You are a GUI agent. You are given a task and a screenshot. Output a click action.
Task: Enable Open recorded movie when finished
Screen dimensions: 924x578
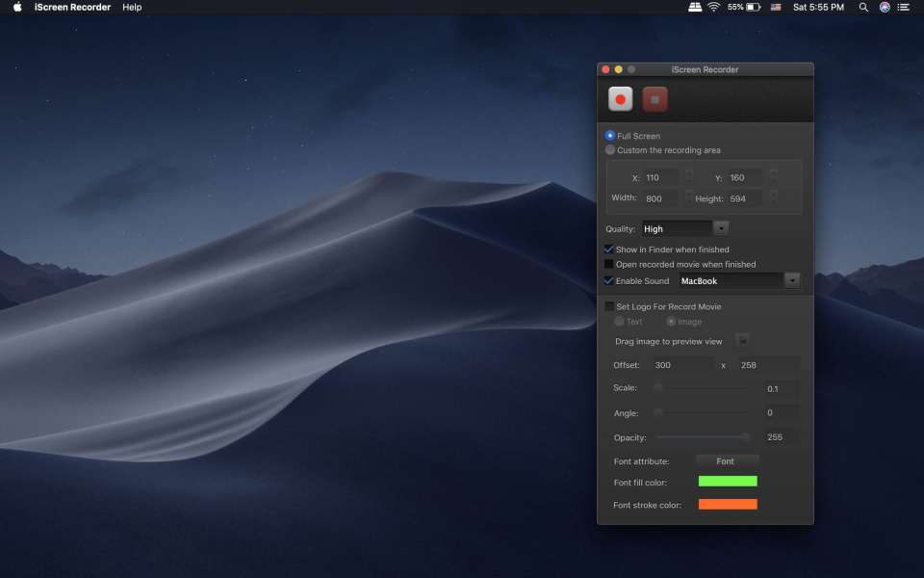click(x=609, y=264)
